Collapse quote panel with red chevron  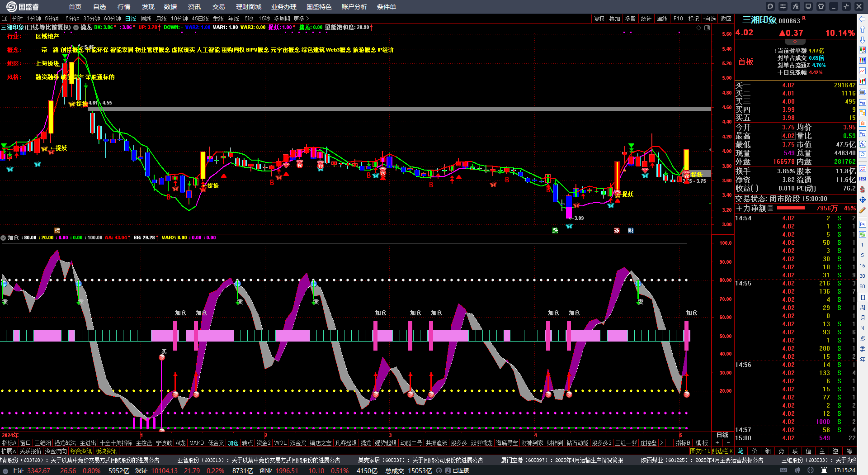pyautogui.click(x=795, y=42)
